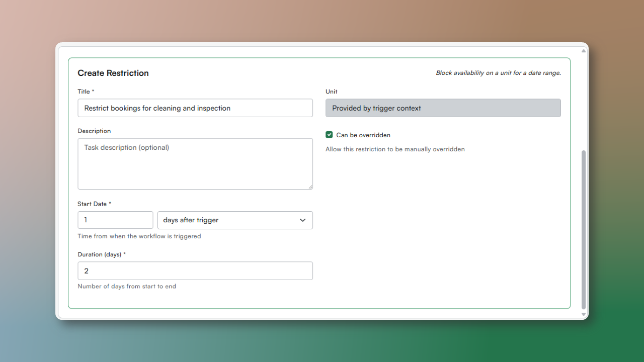The image size is (644, 362).
Task: Click the scrollbar down arrow
Action: 584,314
